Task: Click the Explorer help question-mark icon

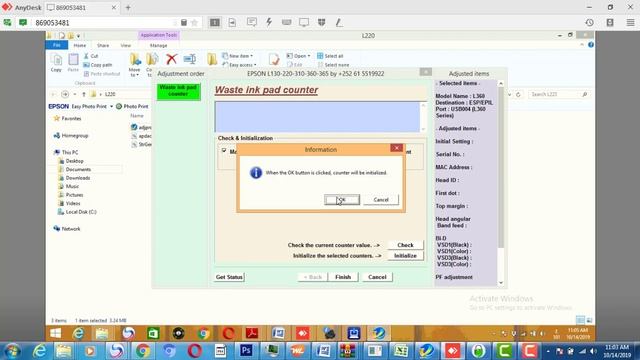Action: click(591, 45)
